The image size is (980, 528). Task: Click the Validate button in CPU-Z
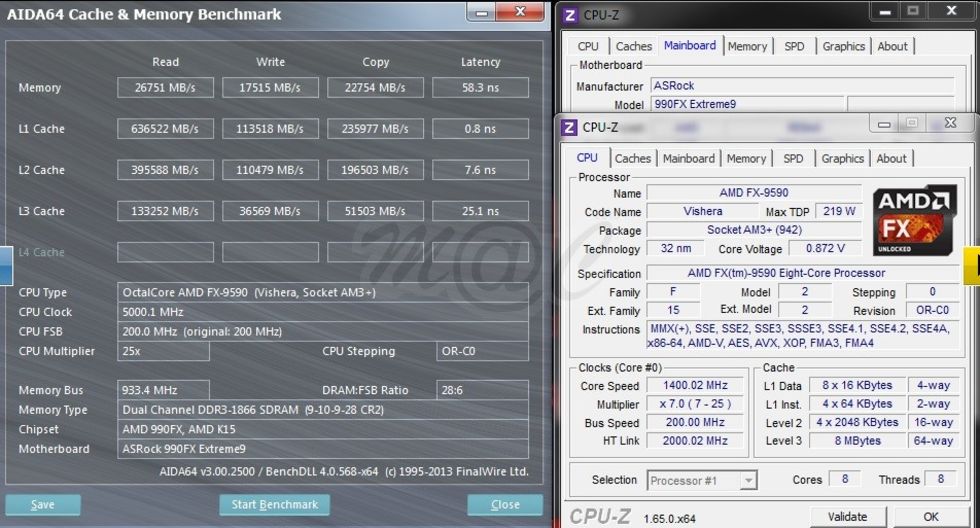(x=847, y=516)
